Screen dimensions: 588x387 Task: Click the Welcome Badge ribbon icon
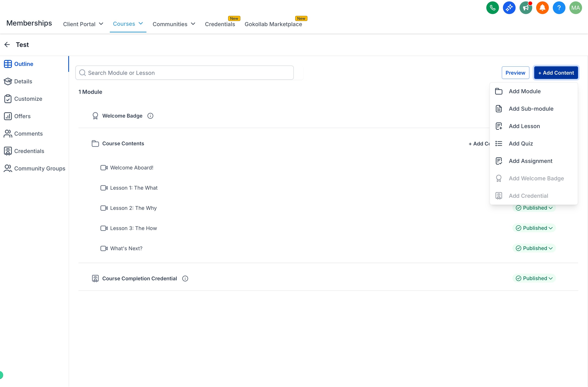pyautogui.click(x=95, y=116)
